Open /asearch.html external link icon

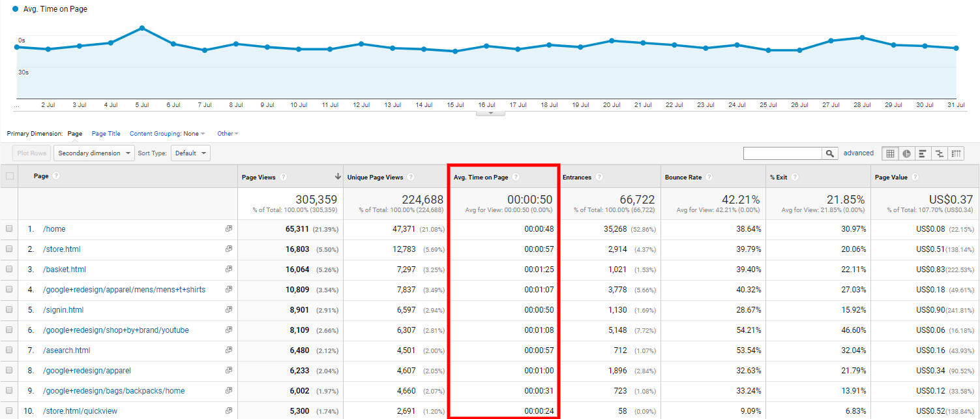pos(229,350)
